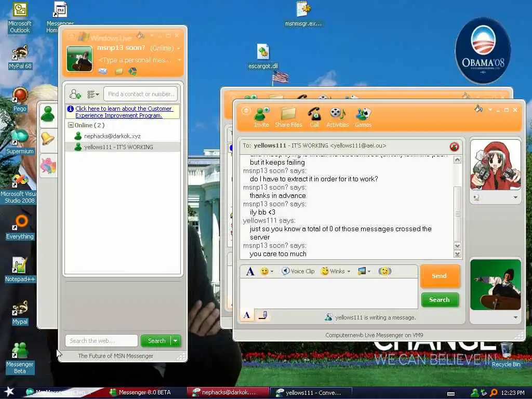This screenshot has width=532, height=399.
Task: Click the Computernewb Live Messenger on VM9 banner
Action: coord(374,335)
